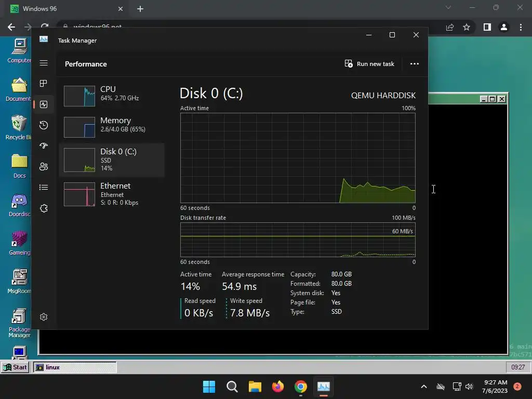Click the QEMU HARDDISK label
Viewport: 532px width, 399px height.
click(383, 96)
